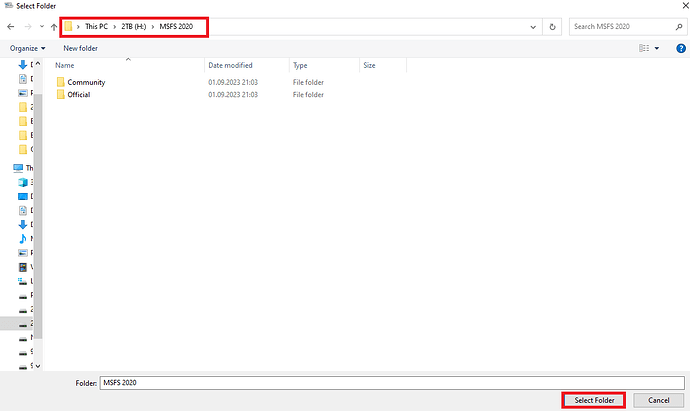Select the Official folder
The height and width of the screenshot is (411, 690).
coord(82,94)
